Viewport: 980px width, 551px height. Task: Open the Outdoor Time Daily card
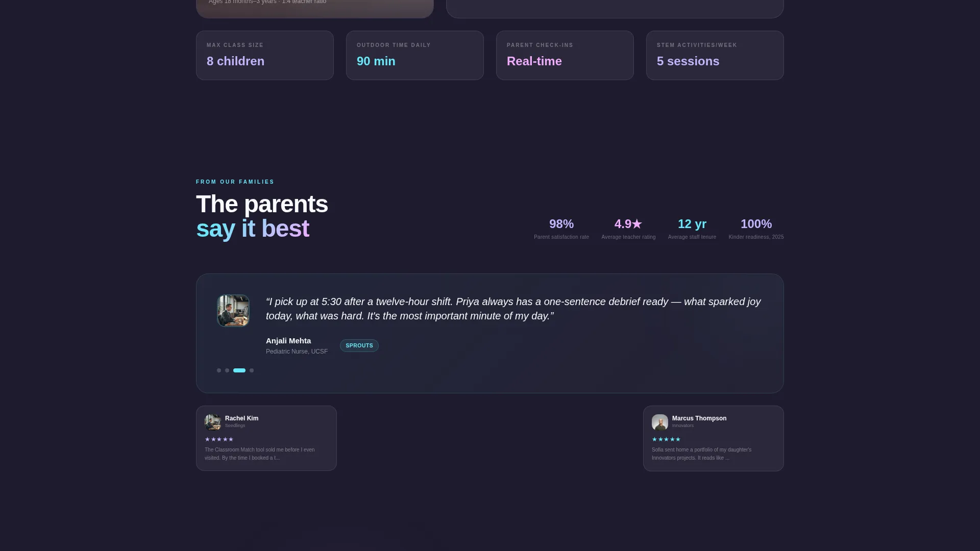point(415,55)
